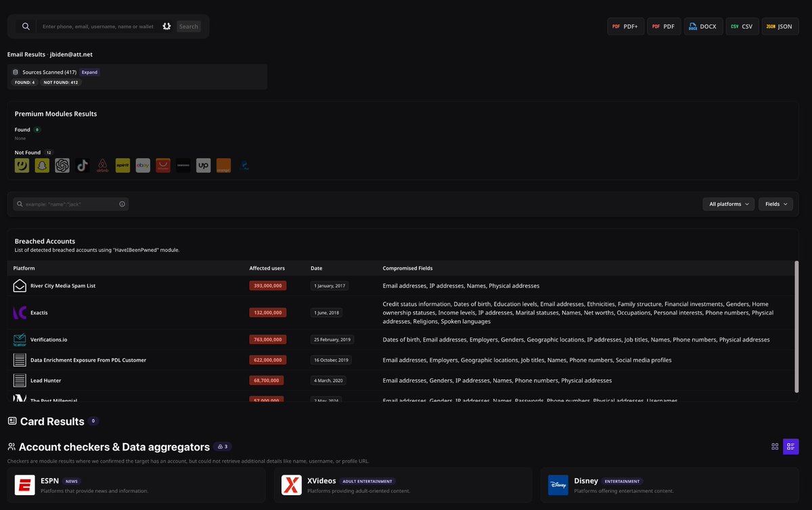The width and height of the screenshot is (812, 510).
Task: Click the magnifier icon in the top search bar
Action: [26, 26]
